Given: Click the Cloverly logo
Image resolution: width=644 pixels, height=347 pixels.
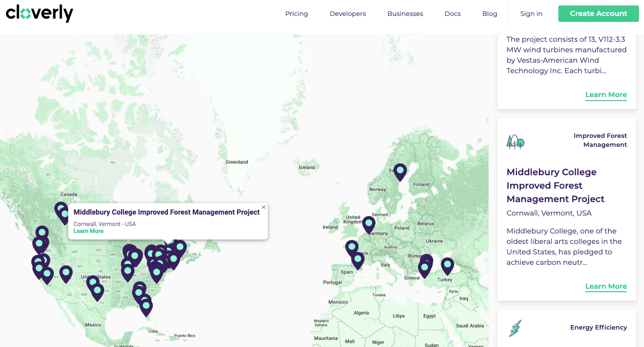Looking at the screenshot, I should pyautogui.click(x=39, y=13).
